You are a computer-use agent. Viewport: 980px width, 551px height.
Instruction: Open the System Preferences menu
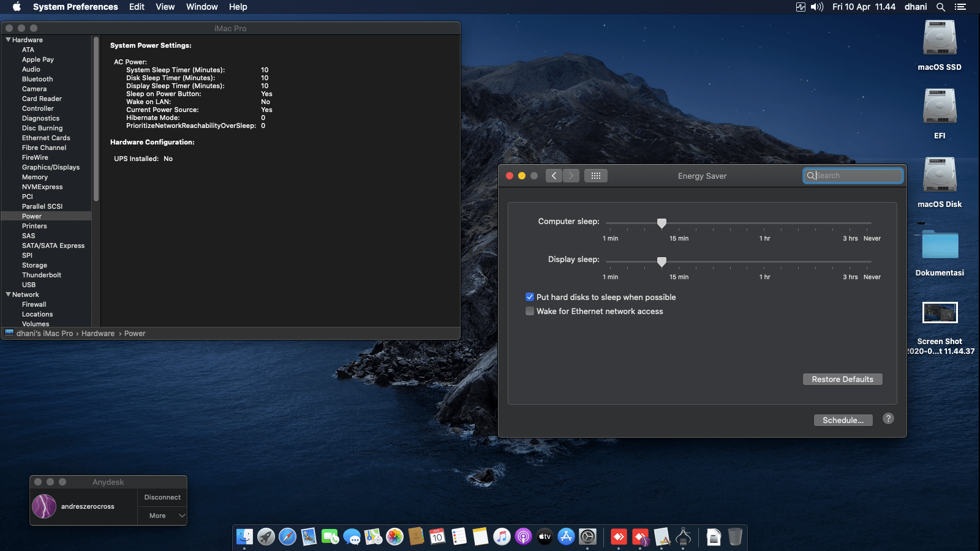[x=75, y=7]
